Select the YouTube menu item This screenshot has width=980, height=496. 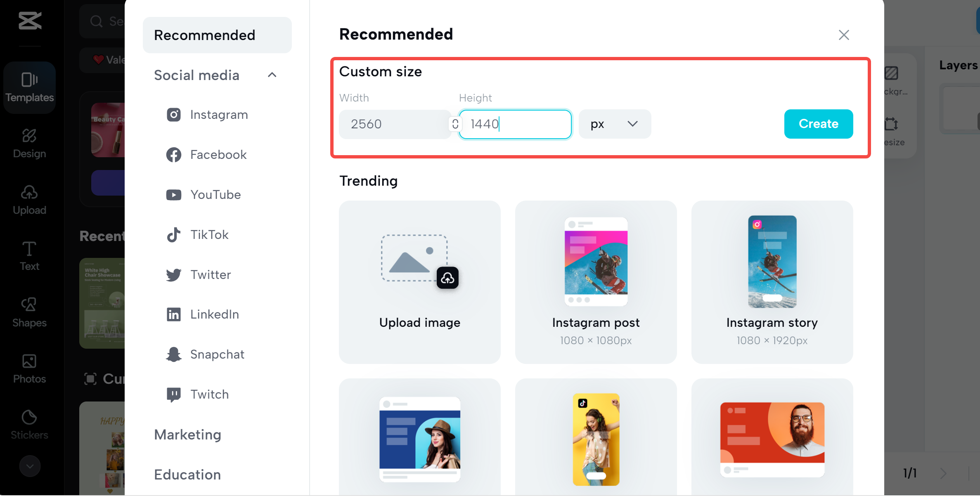point(215,194)
